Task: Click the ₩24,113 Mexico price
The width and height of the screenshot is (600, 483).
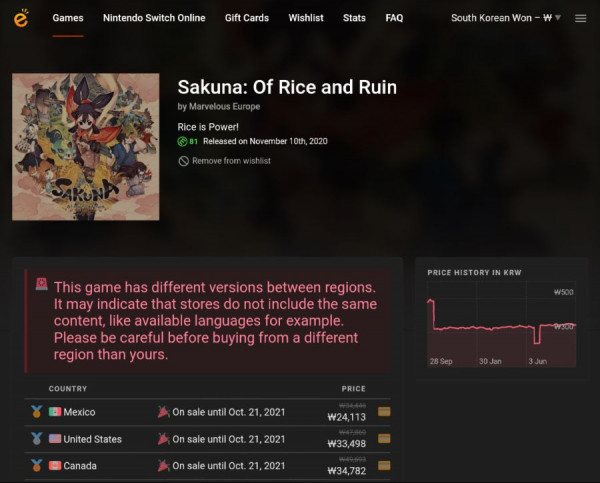Action: [x=347, y=417]
